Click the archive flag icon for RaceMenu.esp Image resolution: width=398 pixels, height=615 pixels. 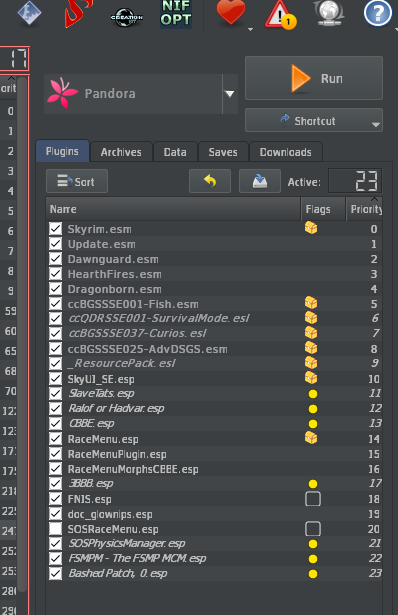coord(311,438)
